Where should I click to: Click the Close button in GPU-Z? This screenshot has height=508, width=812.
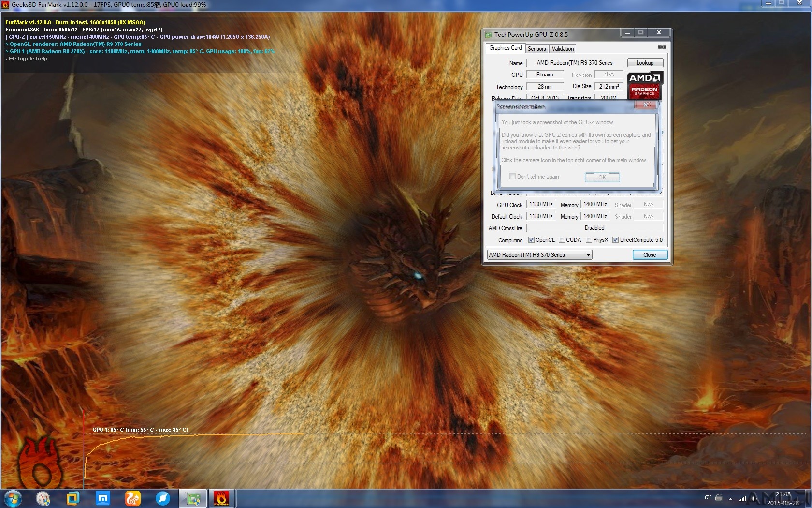coord(650,255)
